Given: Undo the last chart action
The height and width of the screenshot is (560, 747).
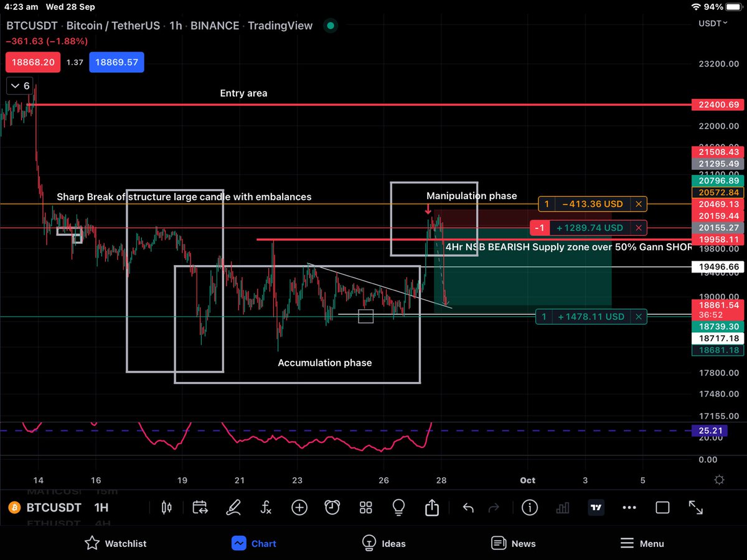Looking at the screenshot, I should (468, 508).
